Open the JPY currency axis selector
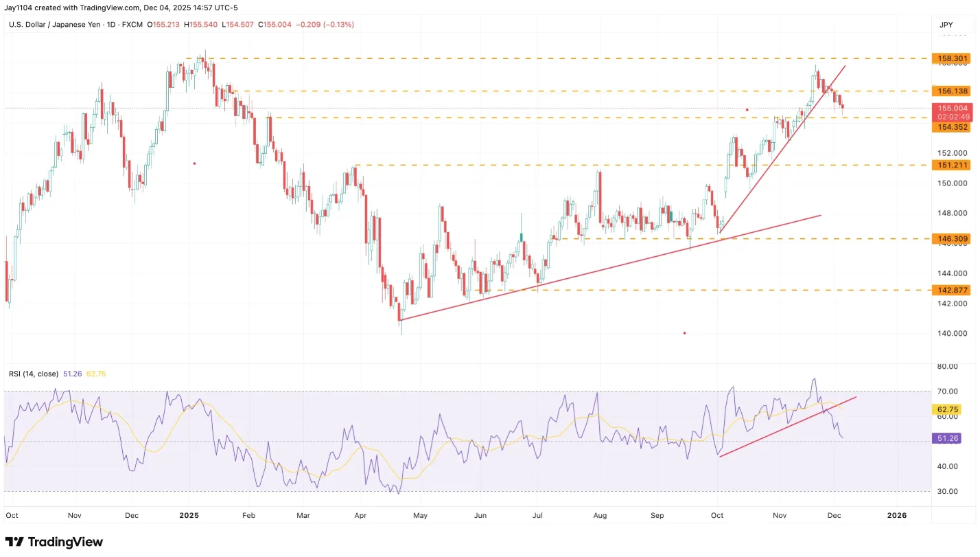980x557 pixels. point(946,25)
